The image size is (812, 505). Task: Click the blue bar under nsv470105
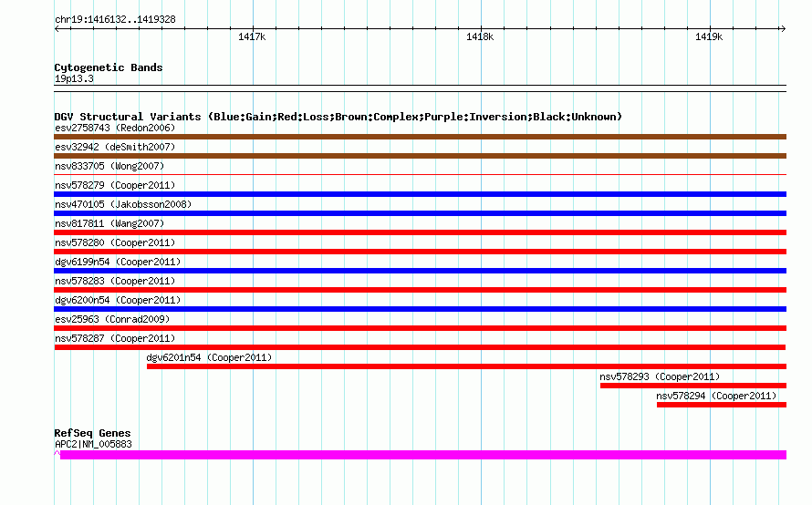(x=420, y=213)
